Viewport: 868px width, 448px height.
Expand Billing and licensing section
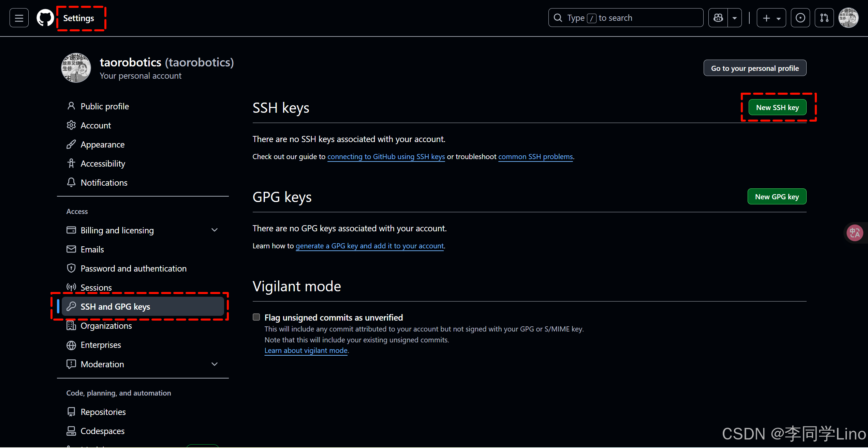[214, 230]
